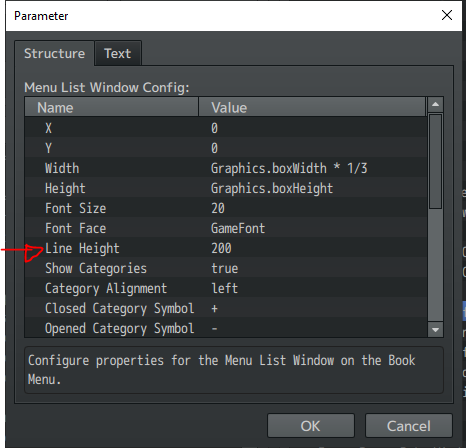
Task: Click the scrollbar up arrow
Action: [x=435, y=105]
